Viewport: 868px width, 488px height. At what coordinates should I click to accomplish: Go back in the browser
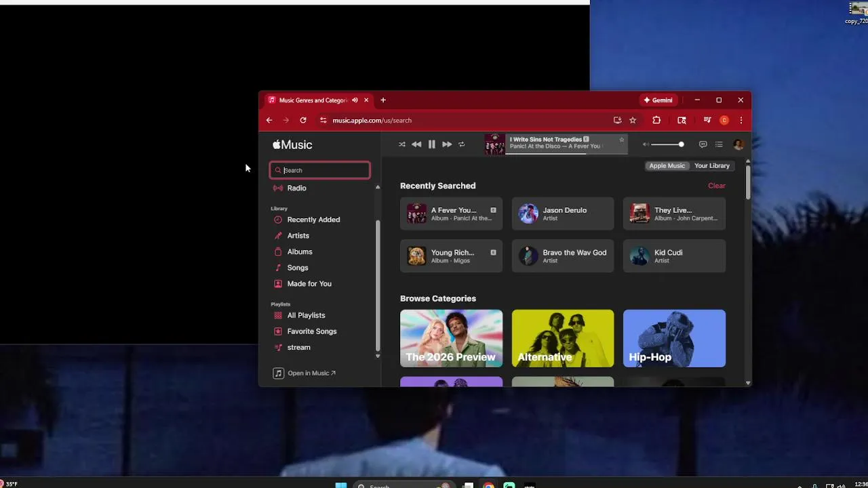[x=269, y=120]
